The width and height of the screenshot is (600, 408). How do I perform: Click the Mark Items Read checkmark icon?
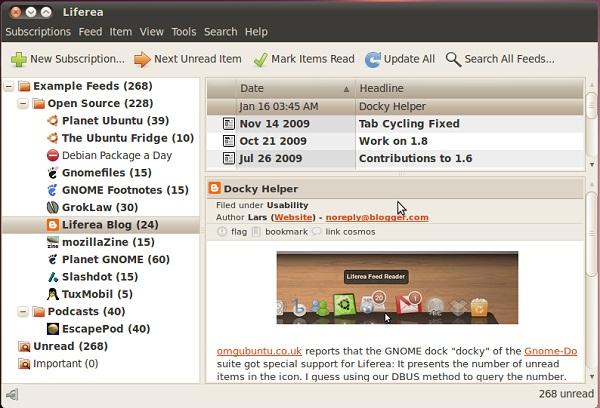point(262,59)
